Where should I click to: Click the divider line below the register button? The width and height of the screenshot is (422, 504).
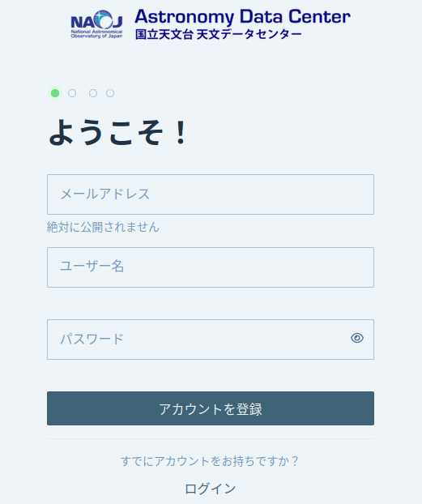[211, 438]
